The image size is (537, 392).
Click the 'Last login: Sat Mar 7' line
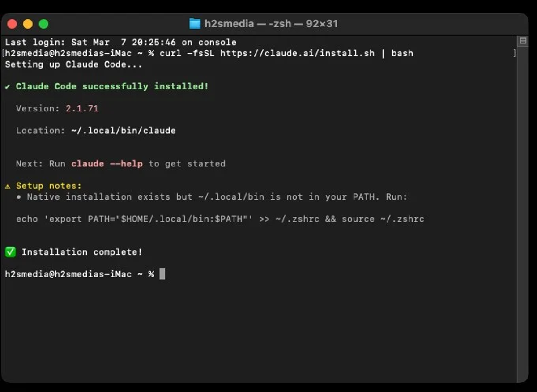[x=121, y=43]
